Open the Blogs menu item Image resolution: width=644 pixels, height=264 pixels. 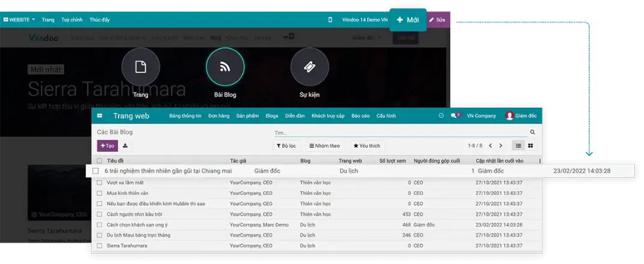click(271, 115)
